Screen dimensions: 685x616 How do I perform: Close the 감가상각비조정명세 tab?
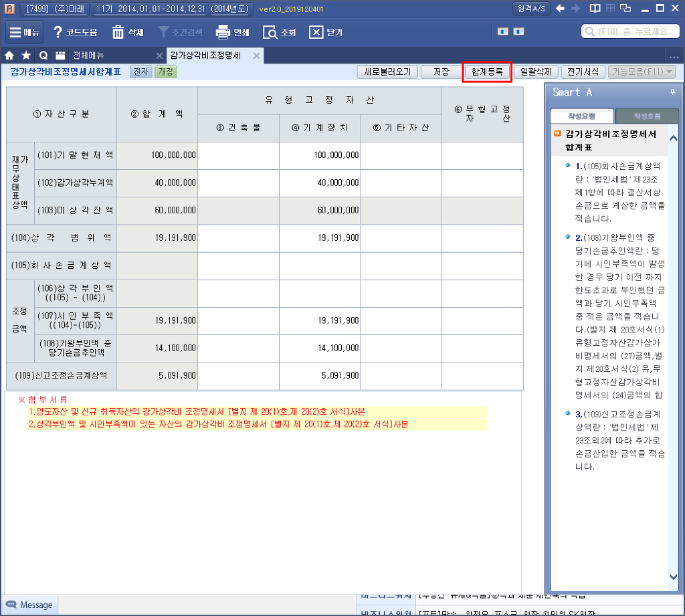(x=256, y=56)
